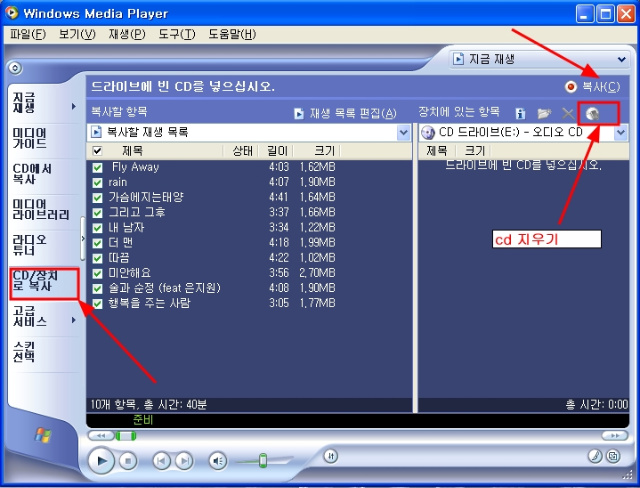Select 지금 재생 in sidebar
The height and width of the screenshot is (488, 640).
(x=24, y=102)
